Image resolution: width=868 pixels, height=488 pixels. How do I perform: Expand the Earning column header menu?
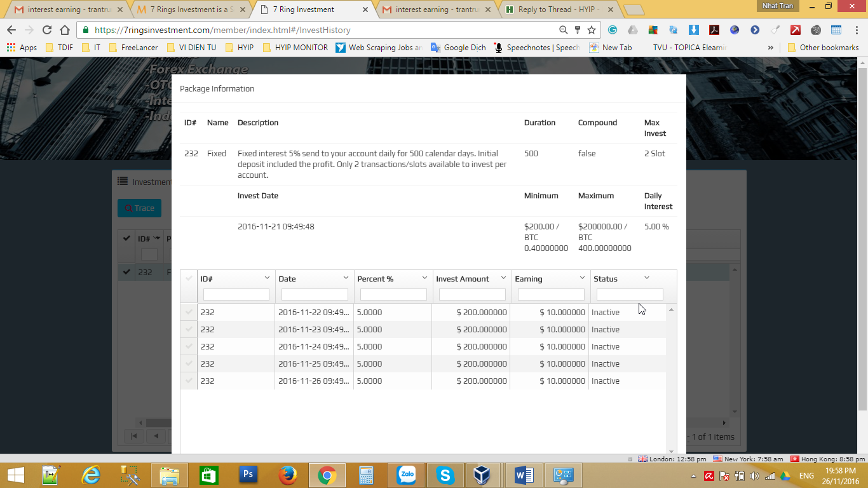[582, 278]
